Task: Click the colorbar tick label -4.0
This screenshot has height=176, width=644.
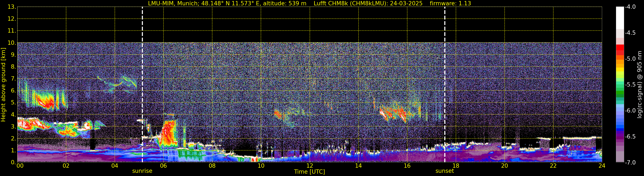Action: click(x=630, y=7)
